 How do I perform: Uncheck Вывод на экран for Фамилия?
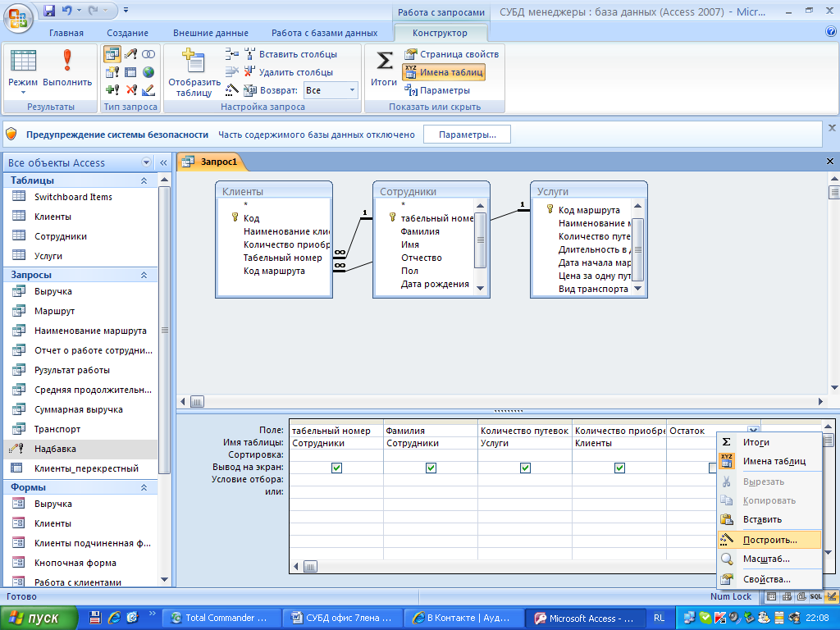click(431, 468)
